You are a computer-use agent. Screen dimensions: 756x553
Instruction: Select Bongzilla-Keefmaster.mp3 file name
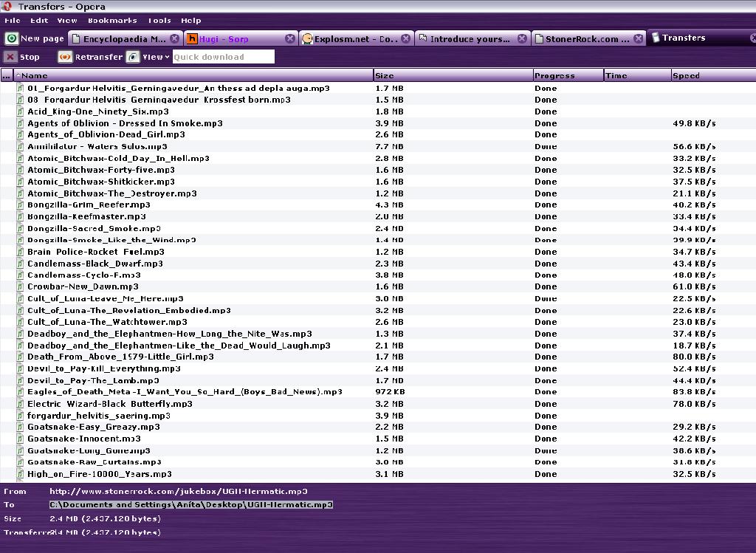tap(87, 216)
